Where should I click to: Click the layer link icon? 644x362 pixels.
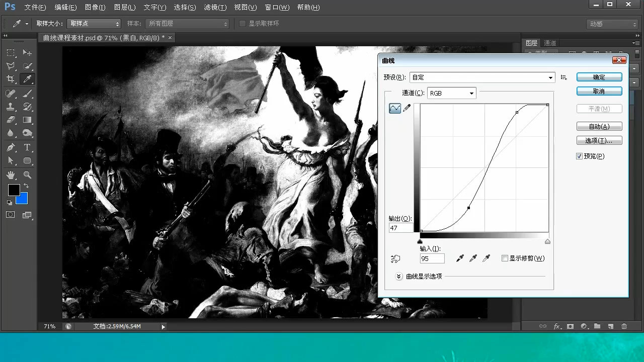coord(542,326)
